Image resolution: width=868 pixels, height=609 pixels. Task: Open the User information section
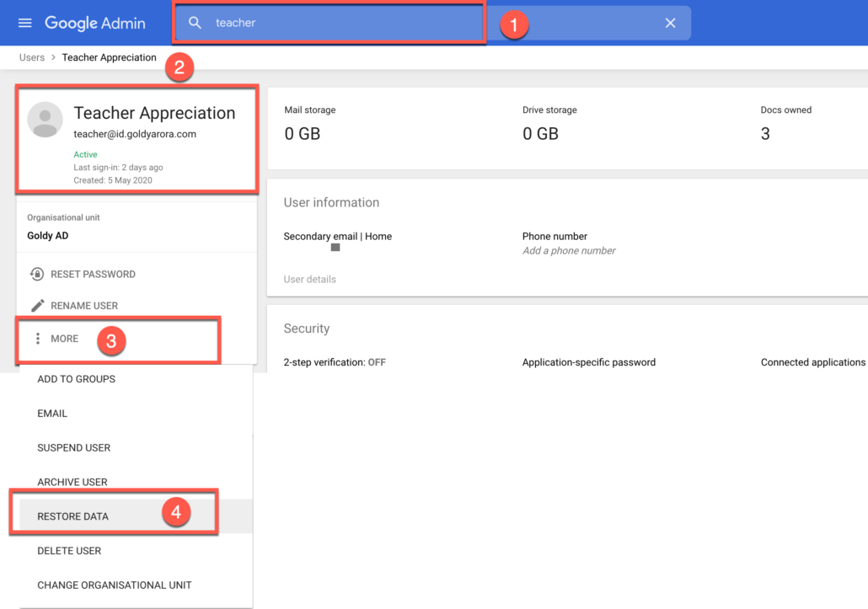coord(331,202)
